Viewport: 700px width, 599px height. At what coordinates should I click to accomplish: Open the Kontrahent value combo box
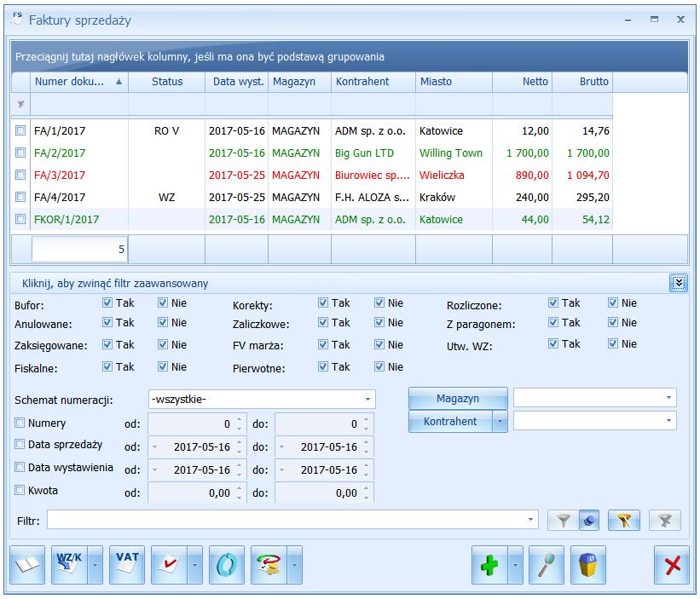[x=668, y=421]
